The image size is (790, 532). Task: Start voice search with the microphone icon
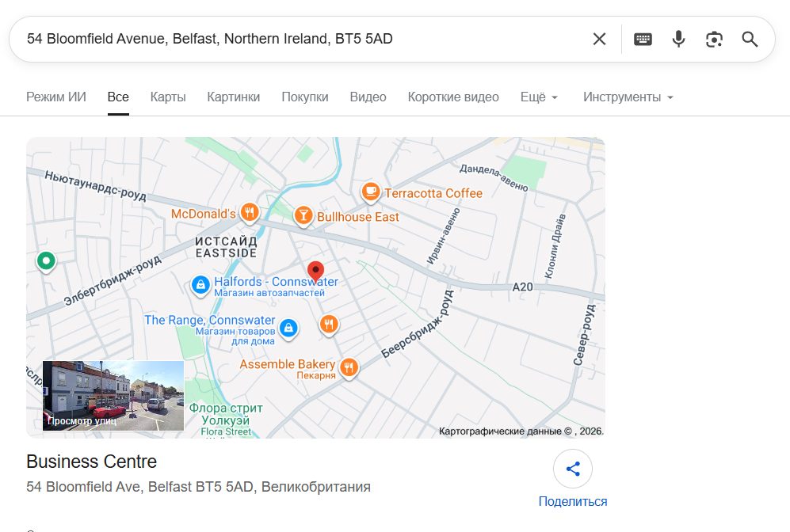pyautogui.click(x=678, y=39)
